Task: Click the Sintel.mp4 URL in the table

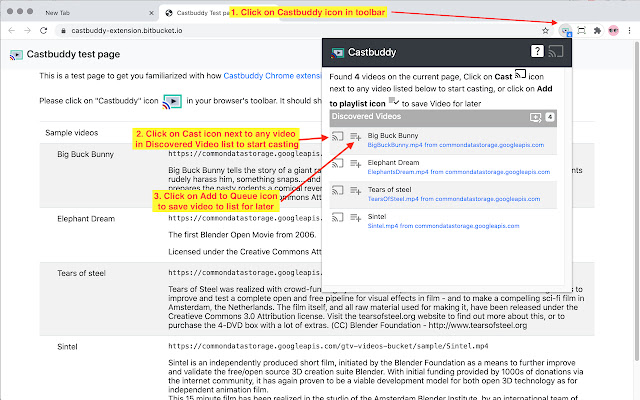Action: (x=328, y=346)
